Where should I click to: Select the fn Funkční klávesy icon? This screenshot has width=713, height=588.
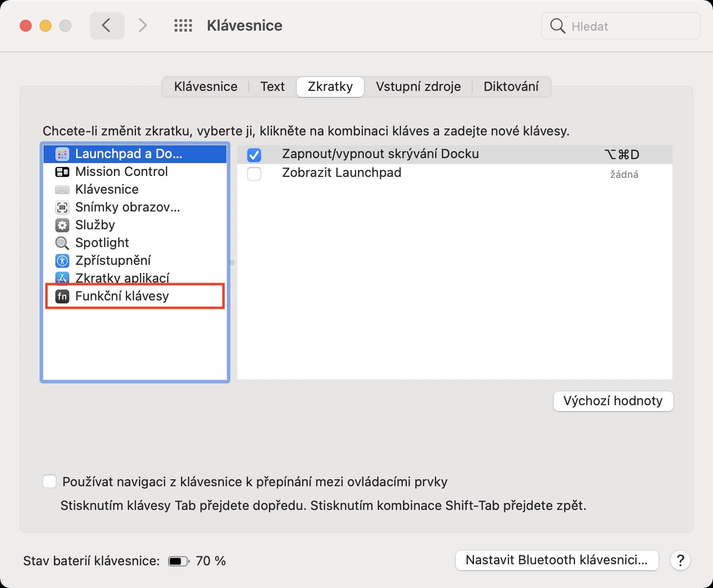pos(62,296)
